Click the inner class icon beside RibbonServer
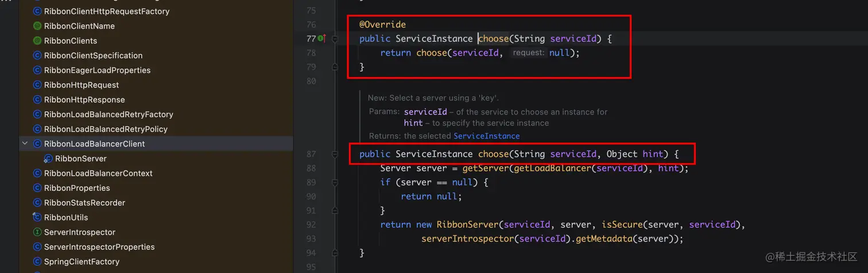 (x=48, y=159)
